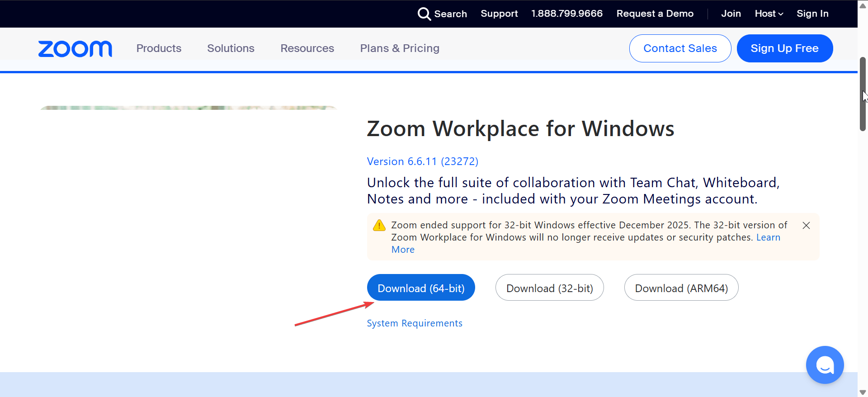Click Sign In in top bar
The height and width of the screenshot is (397, 868).
pos(812,14)
